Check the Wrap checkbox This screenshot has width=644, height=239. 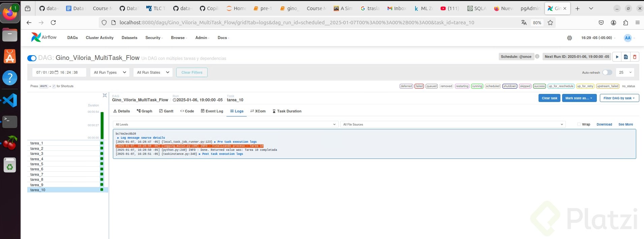tap(579, 124)
